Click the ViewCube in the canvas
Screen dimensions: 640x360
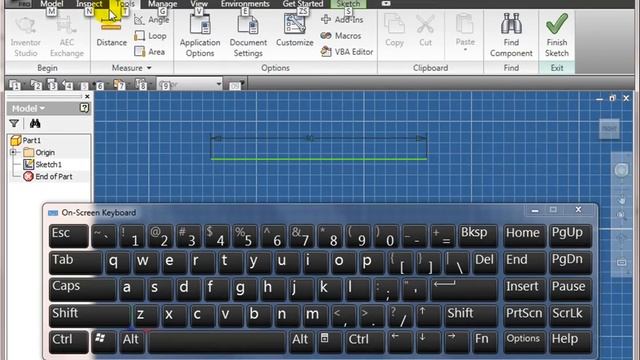click(609, 128)
